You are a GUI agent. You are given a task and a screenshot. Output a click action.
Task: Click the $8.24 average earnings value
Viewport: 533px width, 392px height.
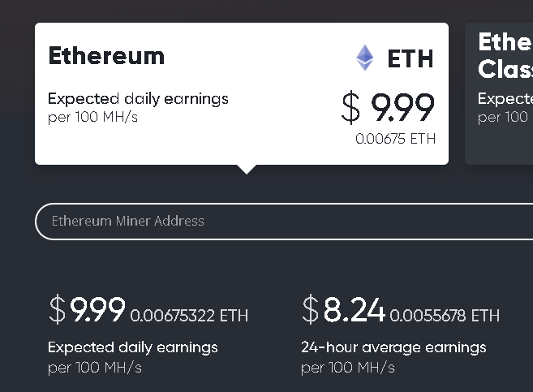[343, 309]
